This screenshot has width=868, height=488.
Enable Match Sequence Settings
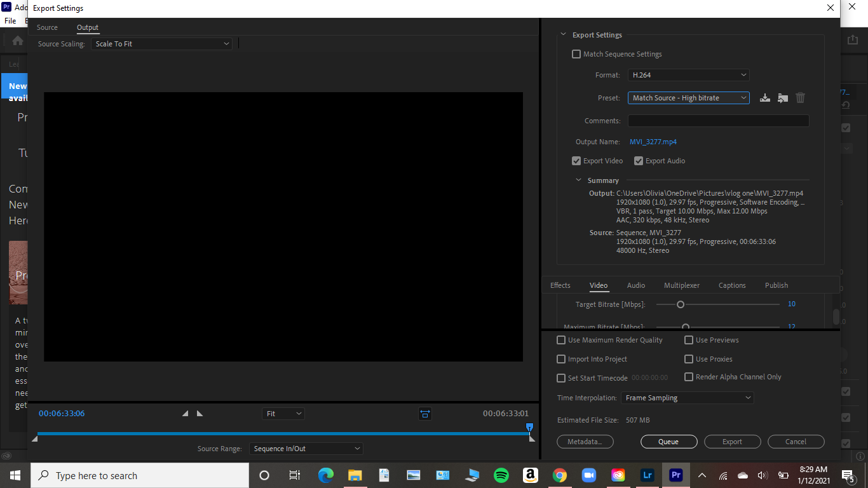pos(576,54)
